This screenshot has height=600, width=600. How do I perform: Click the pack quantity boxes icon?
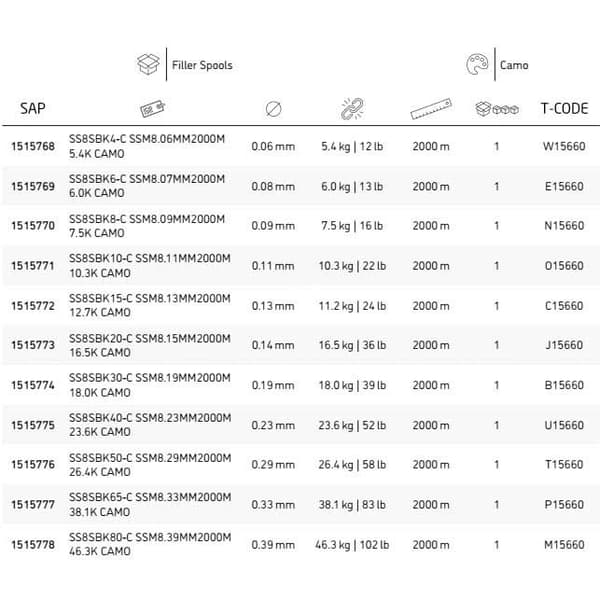[497, 109]
